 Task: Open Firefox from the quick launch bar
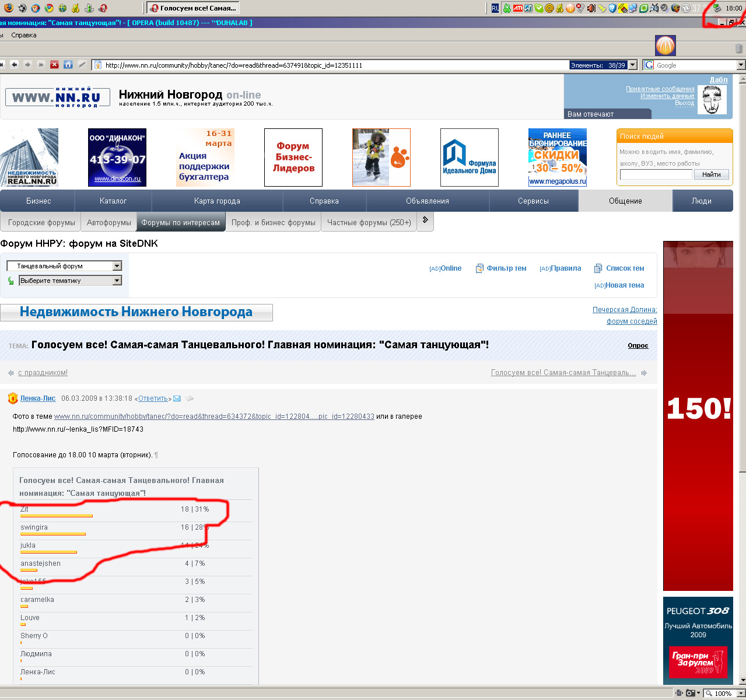[9, 8]
